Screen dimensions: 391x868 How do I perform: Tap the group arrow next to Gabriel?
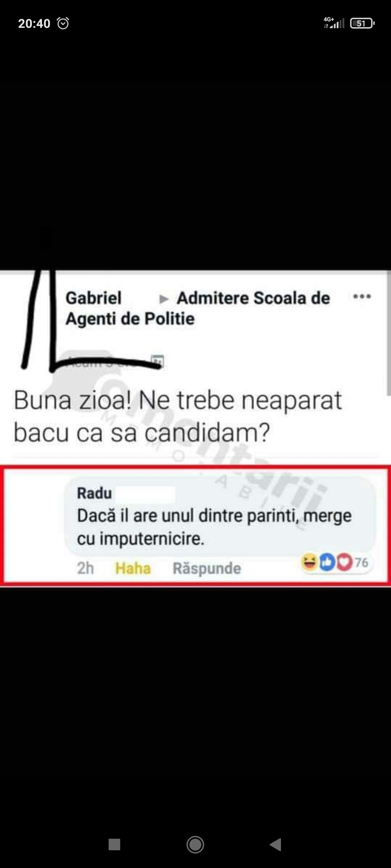coord(164,299)
